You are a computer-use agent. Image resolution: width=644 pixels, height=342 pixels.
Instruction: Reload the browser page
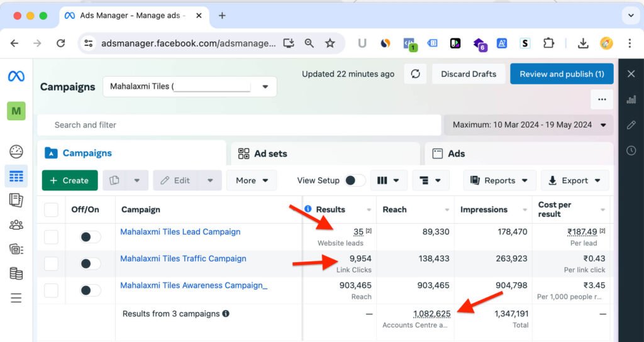pyautogui.click(x=61, y=43)
